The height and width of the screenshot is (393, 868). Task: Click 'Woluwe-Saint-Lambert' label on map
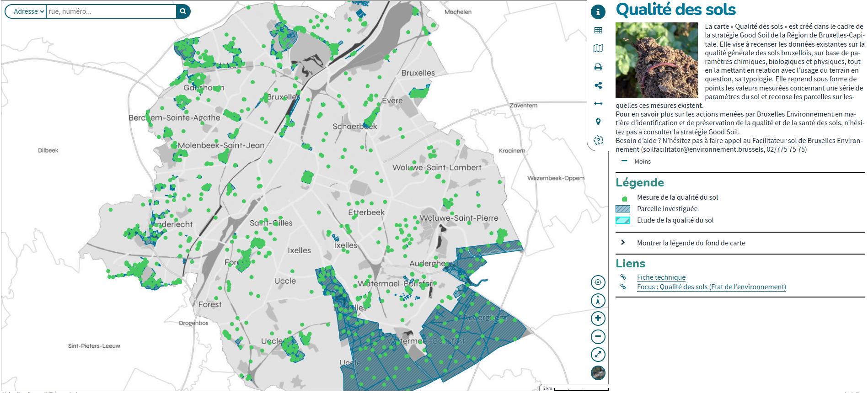(x=437, y=168)
